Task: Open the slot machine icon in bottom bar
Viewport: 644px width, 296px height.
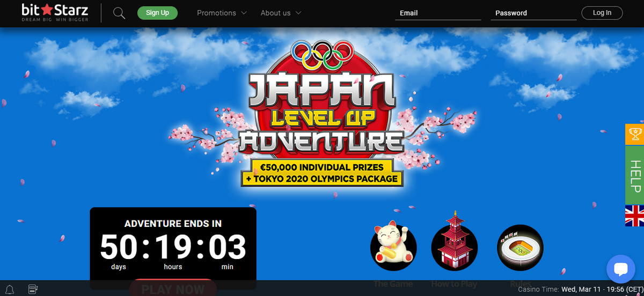Action: coord(32,290)
